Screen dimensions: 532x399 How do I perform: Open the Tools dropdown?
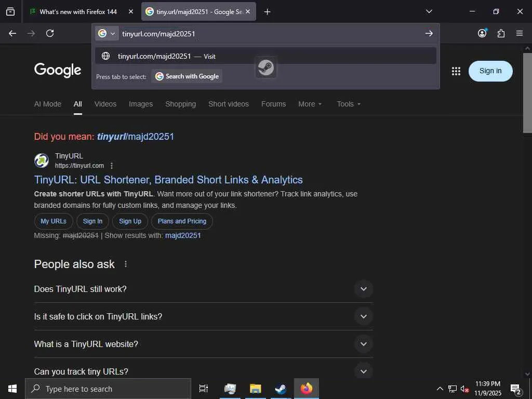click(349, 104)
